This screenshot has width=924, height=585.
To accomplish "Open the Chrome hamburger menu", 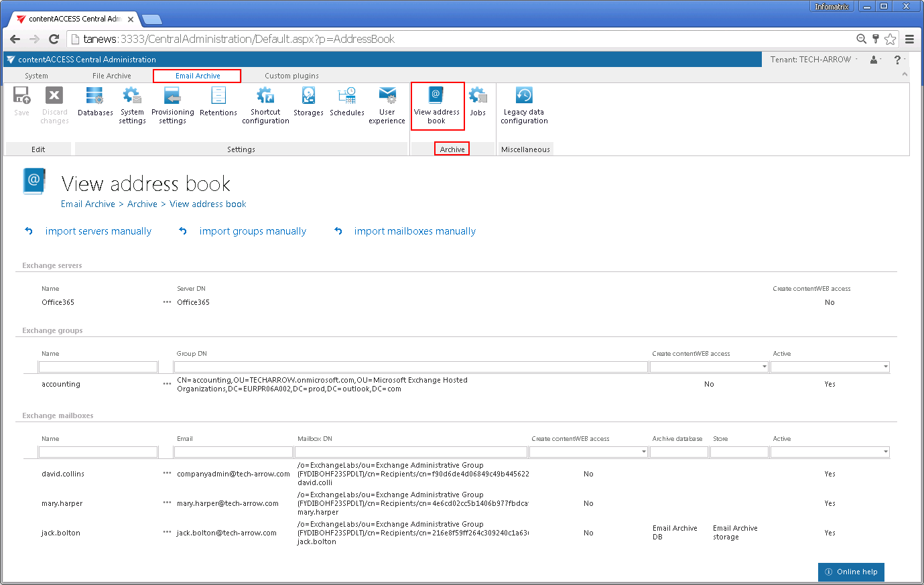I will point(910,39).
